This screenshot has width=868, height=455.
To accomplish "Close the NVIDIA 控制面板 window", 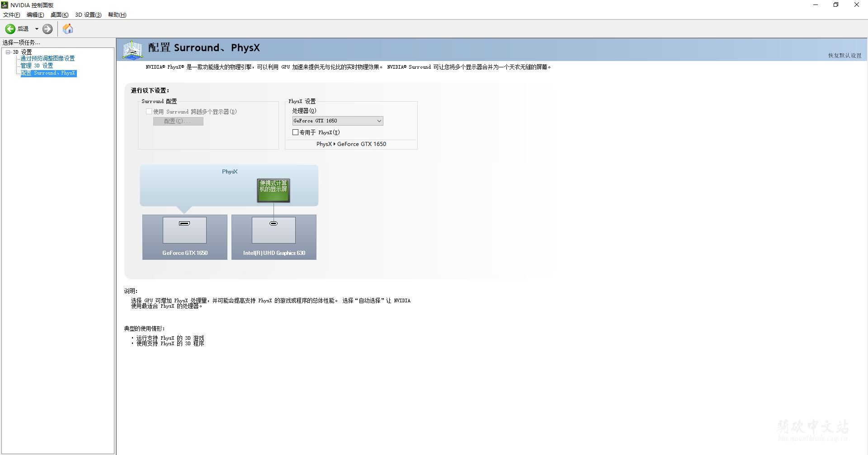I will pos(857,5).
